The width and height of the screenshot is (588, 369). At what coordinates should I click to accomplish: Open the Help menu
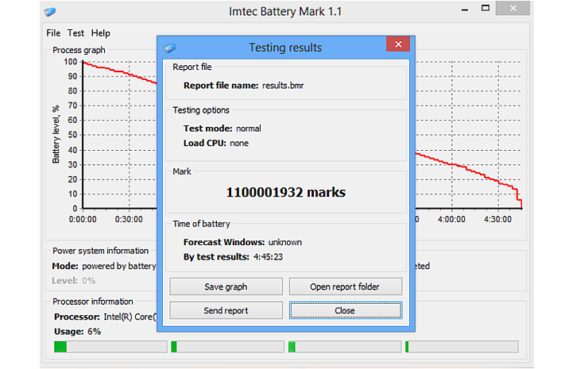pos(100,33)
